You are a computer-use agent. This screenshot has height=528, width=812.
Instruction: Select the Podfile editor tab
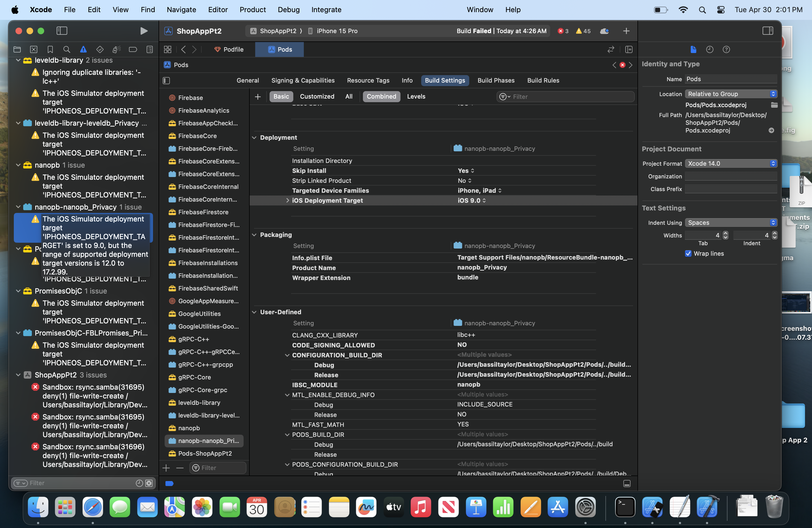pos(229,49)
